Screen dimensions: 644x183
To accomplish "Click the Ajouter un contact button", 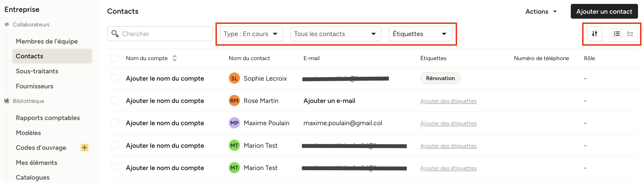I will (x=604, y=11).
